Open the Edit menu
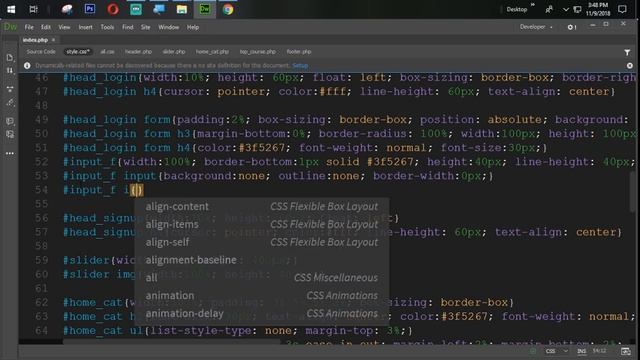The image size is (640, 360). coord(46,27)
